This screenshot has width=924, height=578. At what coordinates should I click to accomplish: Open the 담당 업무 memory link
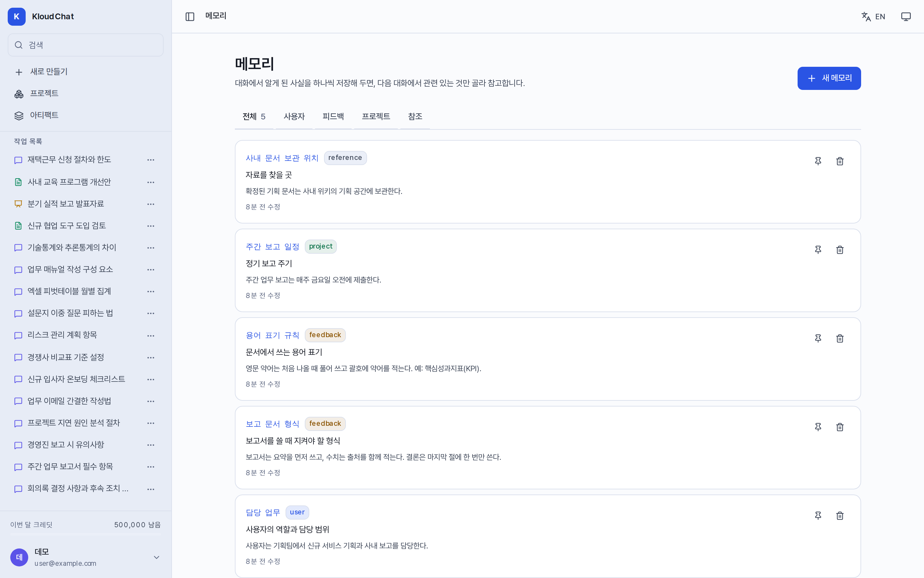(x=263, y=512)
